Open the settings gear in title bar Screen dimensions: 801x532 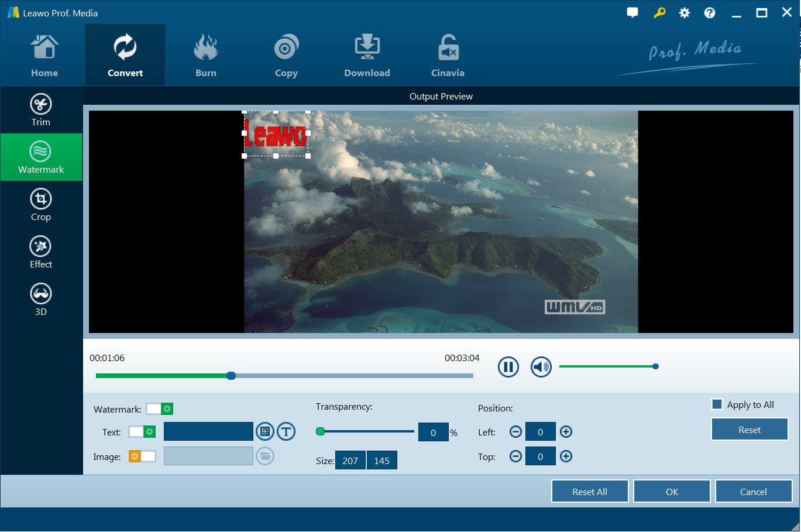[x=684, y=13]
